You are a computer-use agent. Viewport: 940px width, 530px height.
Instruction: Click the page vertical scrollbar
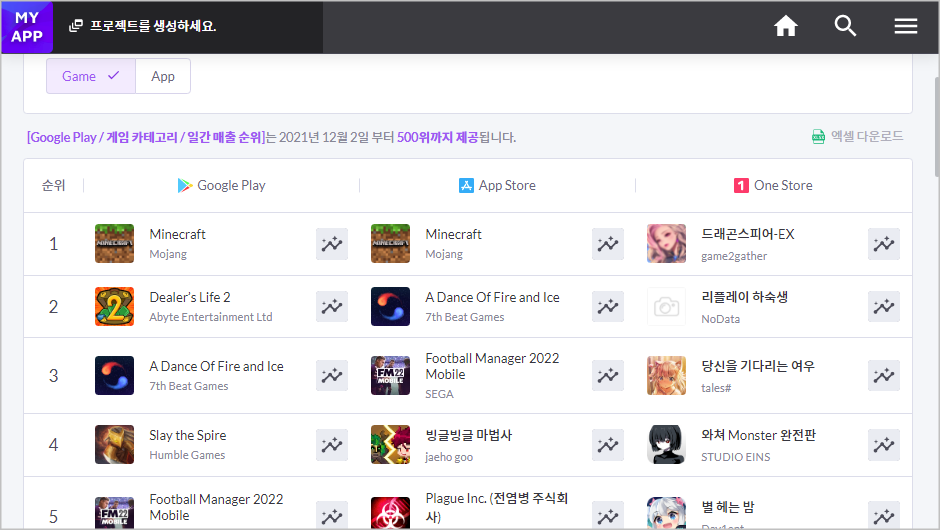pos(937,127)
